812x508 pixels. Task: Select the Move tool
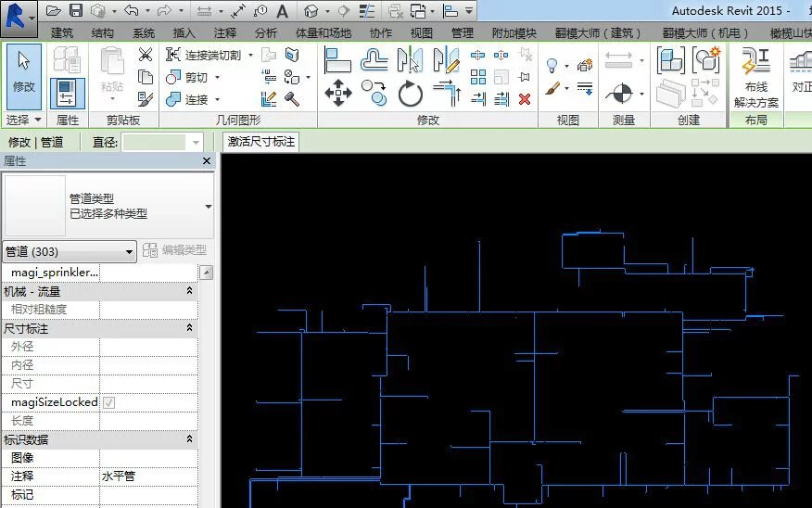pyautogui.click(x=338, y=94)
